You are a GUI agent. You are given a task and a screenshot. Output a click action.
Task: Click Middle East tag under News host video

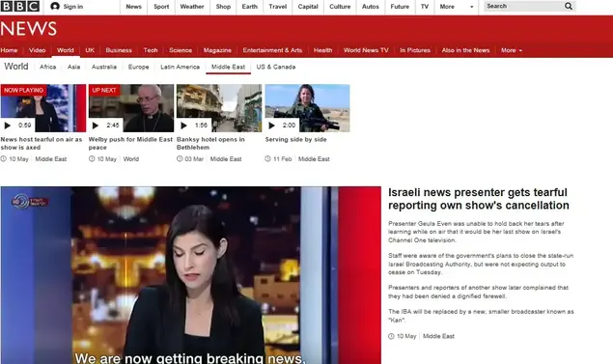point(51,159)
